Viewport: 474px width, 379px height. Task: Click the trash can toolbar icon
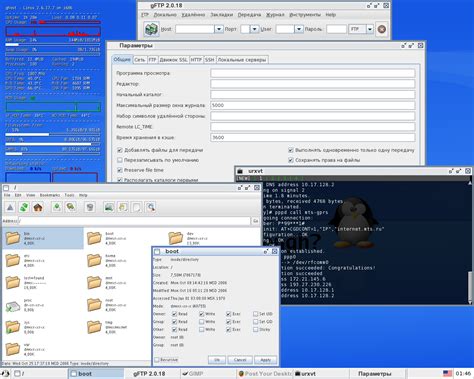pyautogui.click(x=90, y=207)
